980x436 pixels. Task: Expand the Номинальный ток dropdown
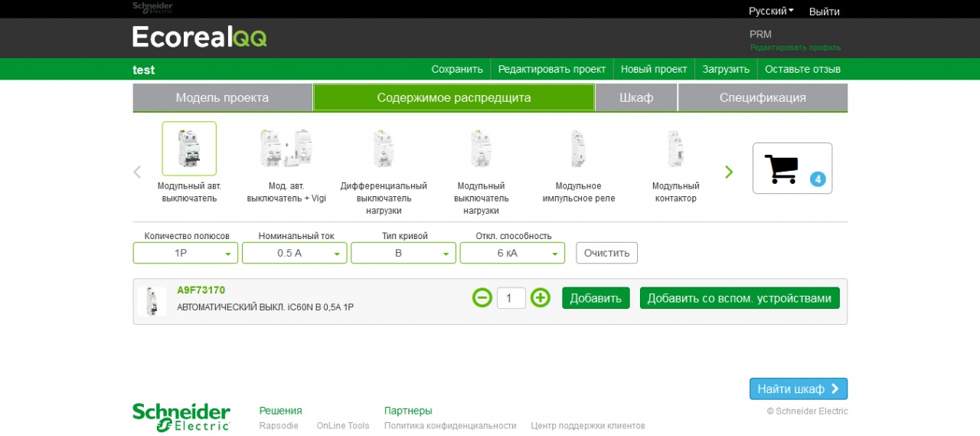(x=295, y=253)
